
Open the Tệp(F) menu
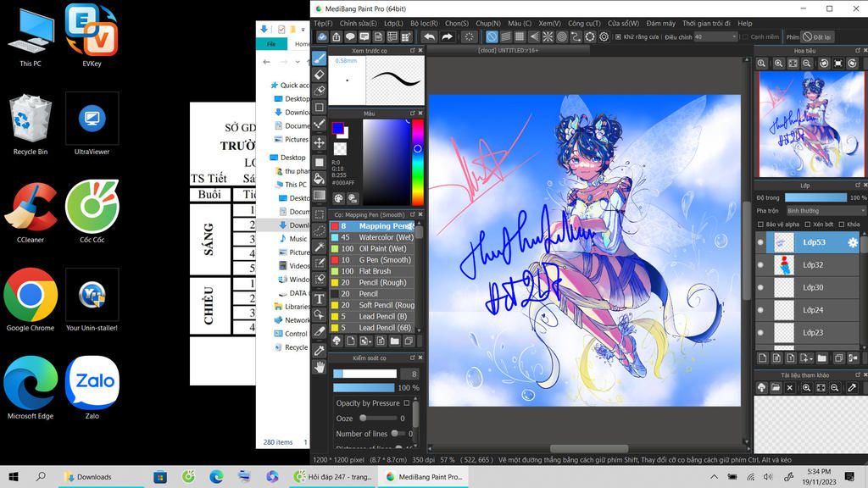click(323, 23)
